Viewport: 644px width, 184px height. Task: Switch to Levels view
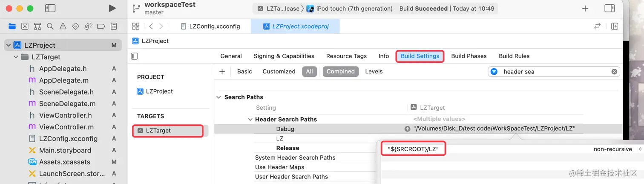pos(374,72)
